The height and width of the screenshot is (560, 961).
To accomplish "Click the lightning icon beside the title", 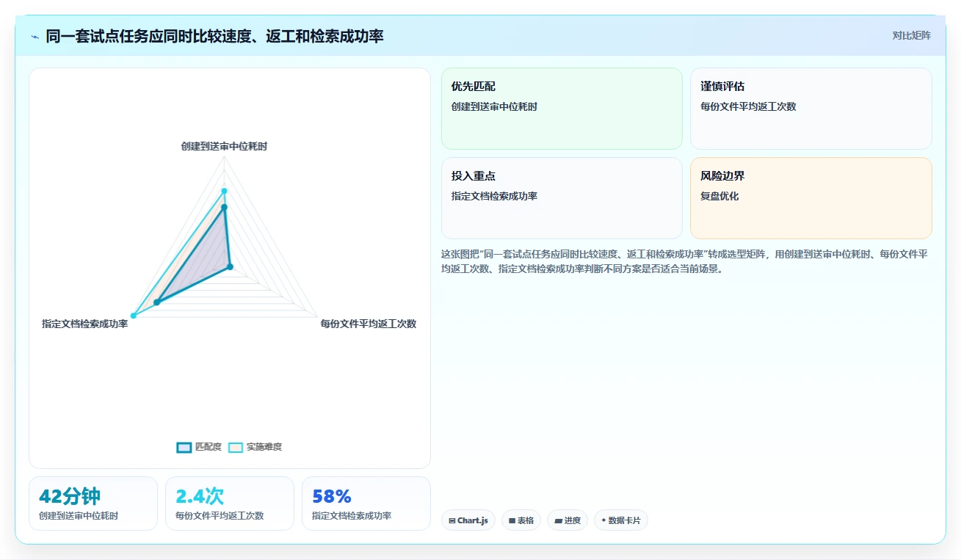I will 35,37.
